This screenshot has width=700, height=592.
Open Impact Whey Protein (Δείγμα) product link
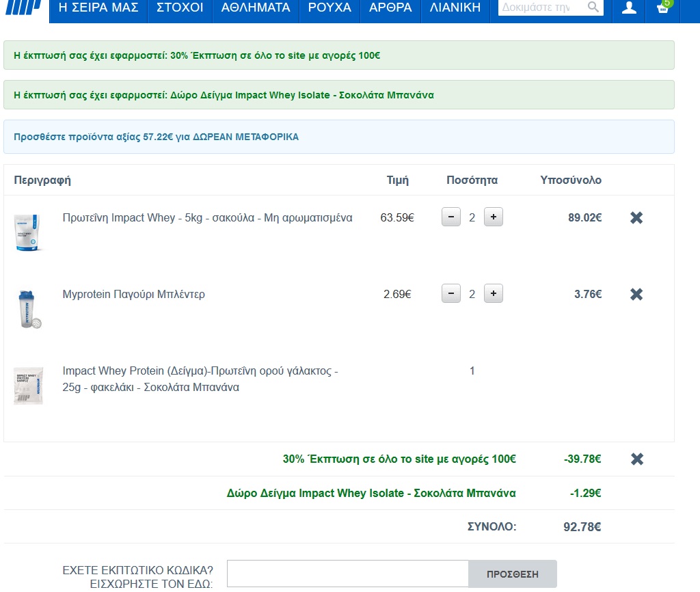pos(200,379)
